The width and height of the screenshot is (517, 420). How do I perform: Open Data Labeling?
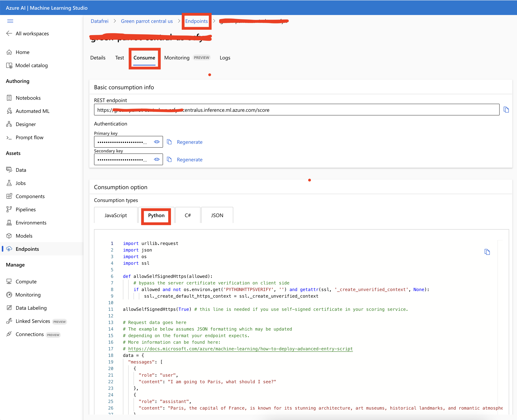pyautogui.click(x=26, y=308)
